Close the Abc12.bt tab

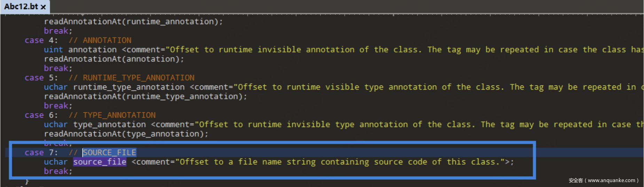43,7
